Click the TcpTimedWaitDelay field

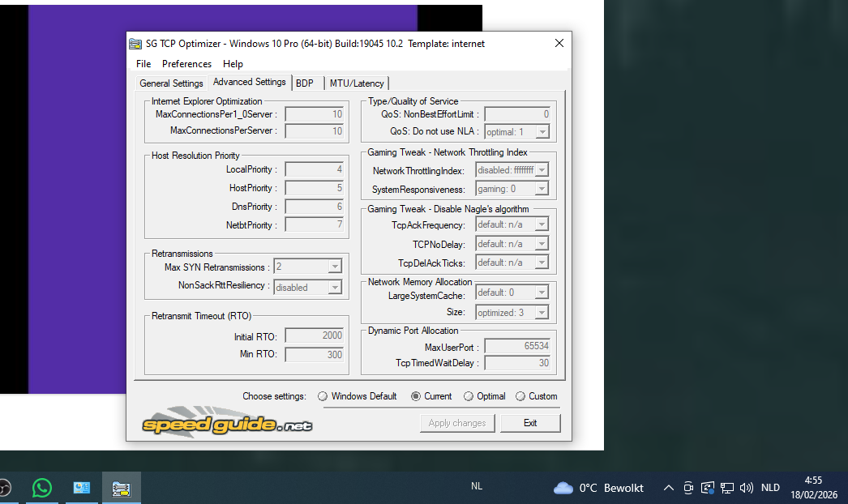point(517,363)
